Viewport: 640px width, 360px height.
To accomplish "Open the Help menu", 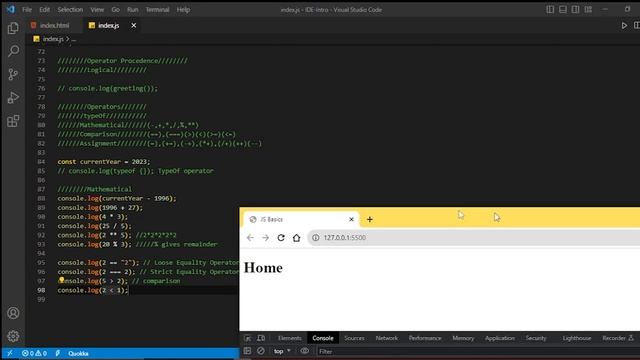I will pos(183,9).
